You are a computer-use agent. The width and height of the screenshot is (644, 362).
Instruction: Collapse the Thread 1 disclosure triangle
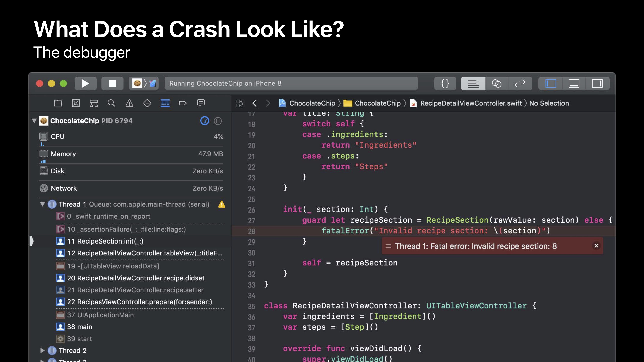[42, 204]
